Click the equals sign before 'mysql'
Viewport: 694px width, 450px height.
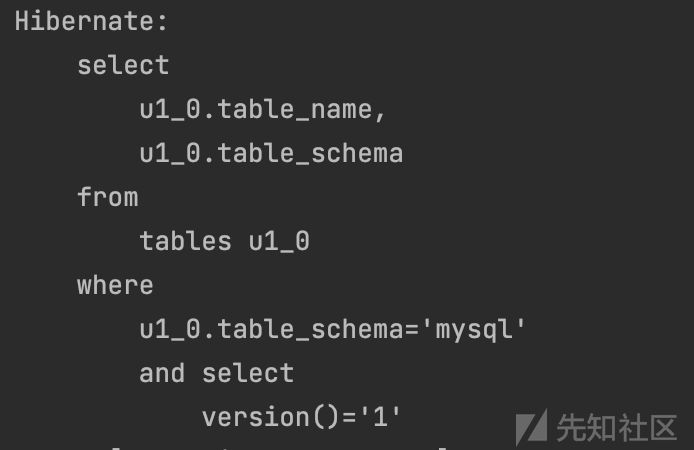[x=412, y=331]
